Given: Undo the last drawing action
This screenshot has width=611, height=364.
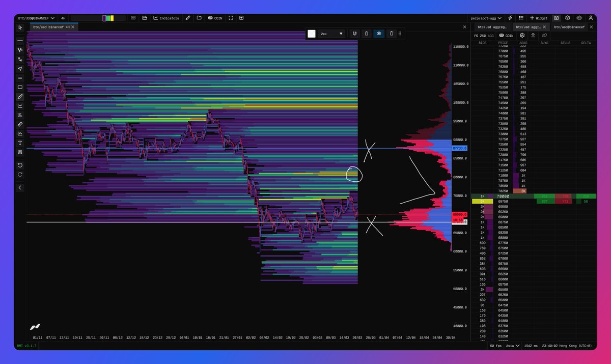Looking at the screenshot, I should click(x=20, y=165).
